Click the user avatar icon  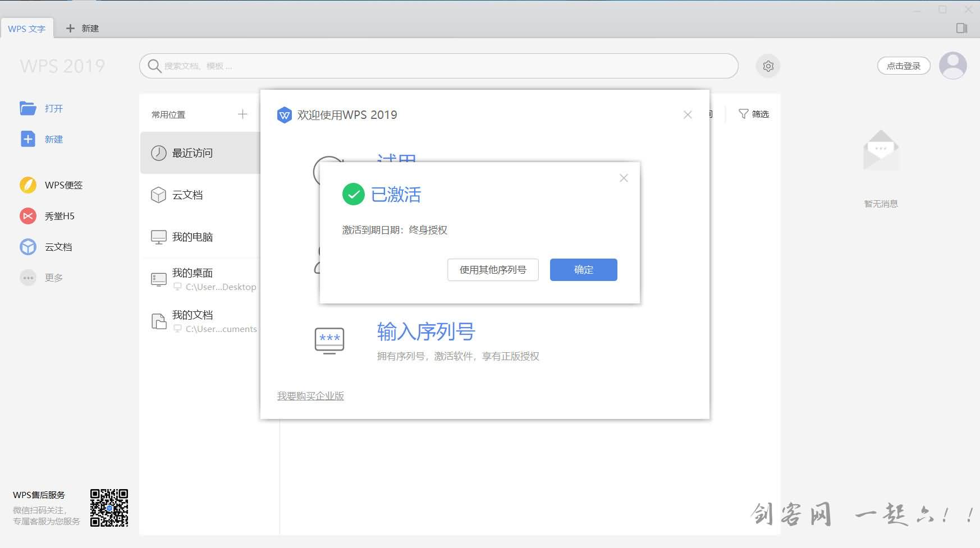click(953, 66)
